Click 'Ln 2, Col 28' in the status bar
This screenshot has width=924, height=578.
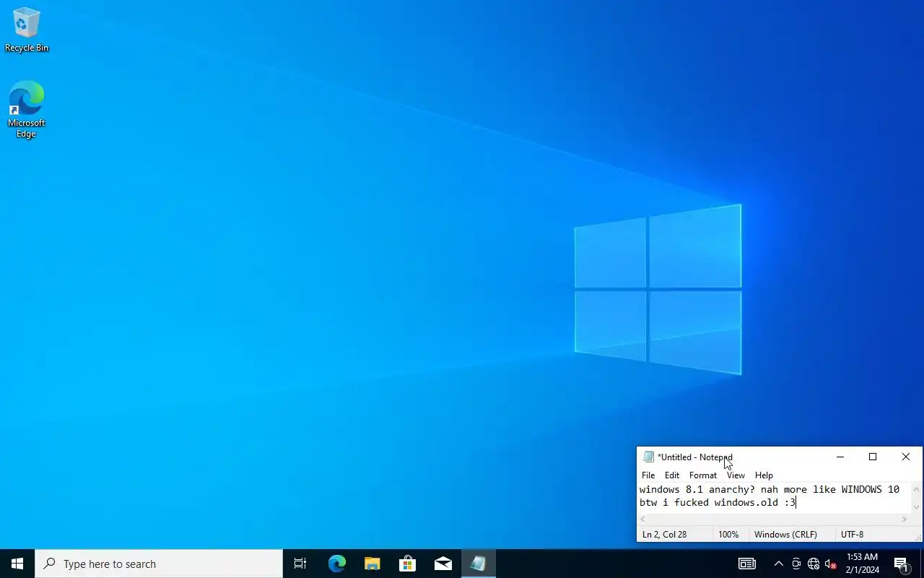point(665,535)
